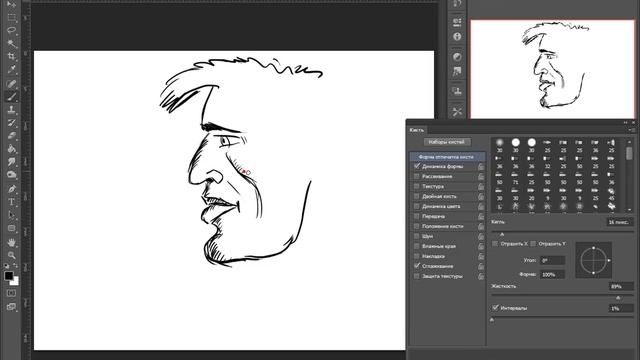
Task: Lock Динамика формы settings via lock icon
Action: point(481,167)
